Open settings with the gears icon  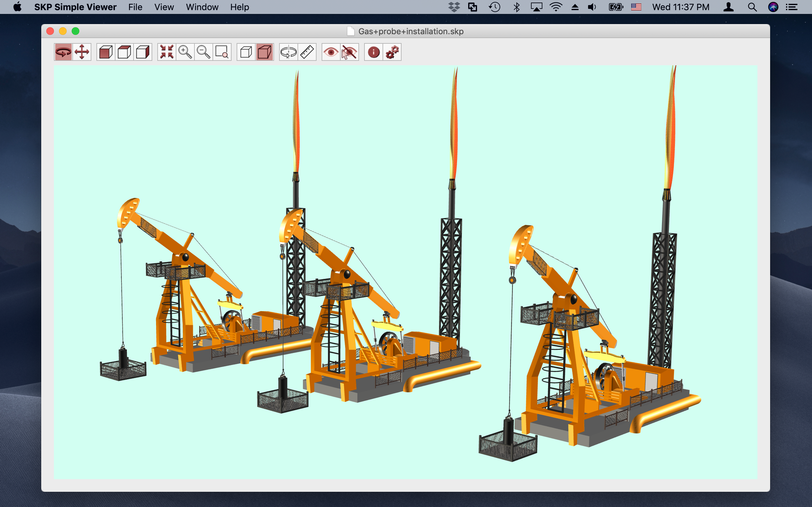tap(392, 52)
